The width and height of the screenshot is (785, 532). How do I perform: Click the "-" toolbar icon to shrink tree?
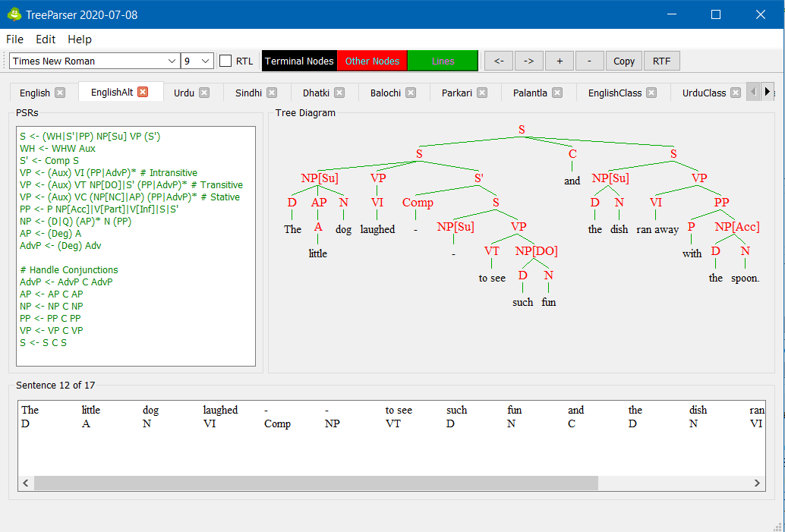pos(589,61)
